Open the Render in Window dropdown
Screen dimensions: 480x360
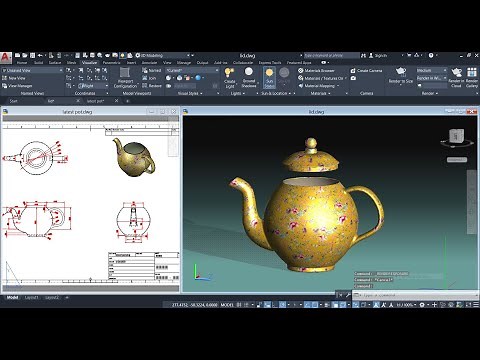(431, 78)
